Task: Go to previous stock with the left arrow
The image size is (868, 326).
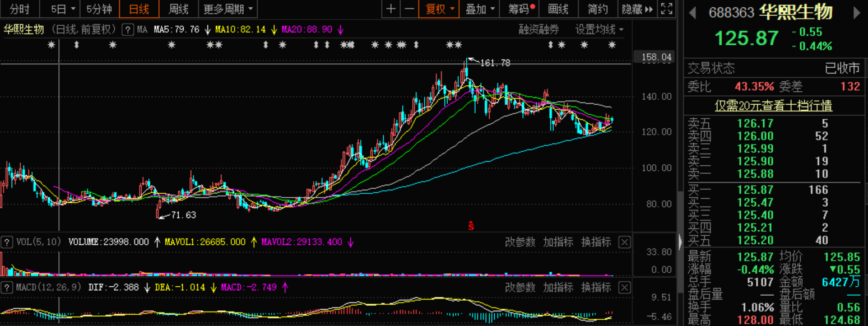Action: tap(693, 12)
